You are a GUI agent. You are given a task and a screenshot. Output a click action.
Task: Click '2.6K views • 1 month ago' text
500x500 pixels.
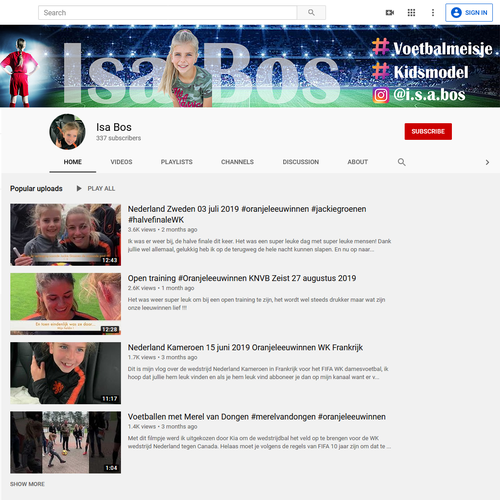tap(161, 288)
